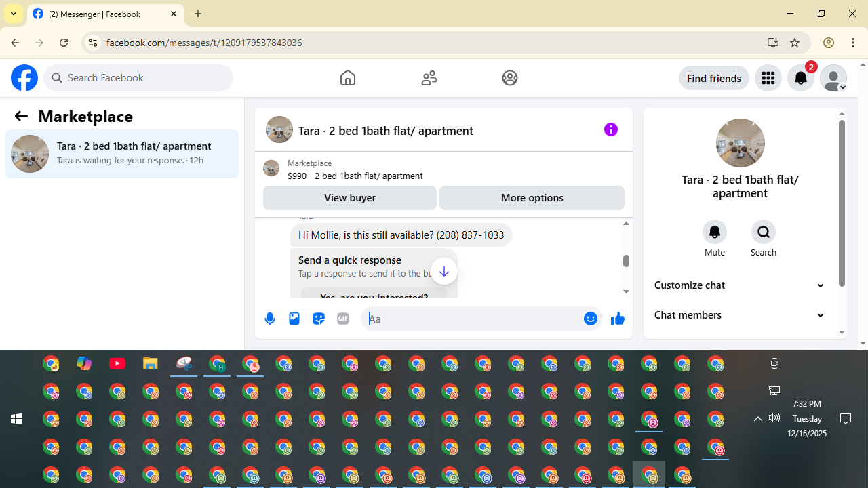
Task: Open Chrome three-dot menu
Action: pos(853,43)
